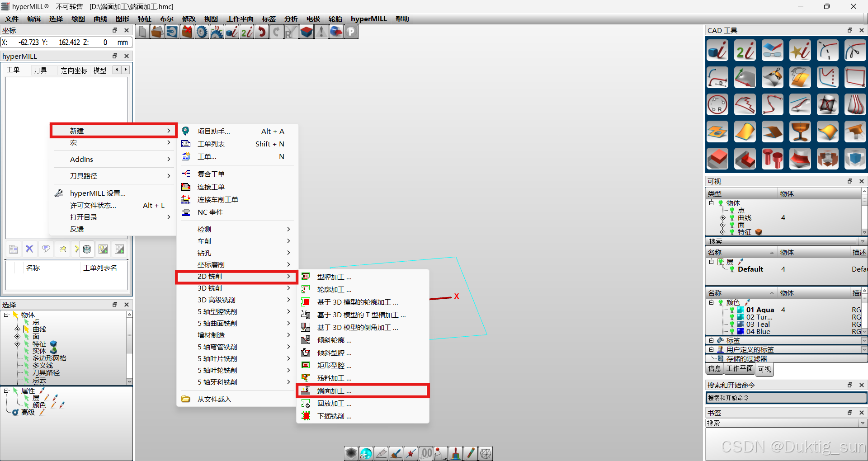Expand the 用户定义的标签 section

712,349
